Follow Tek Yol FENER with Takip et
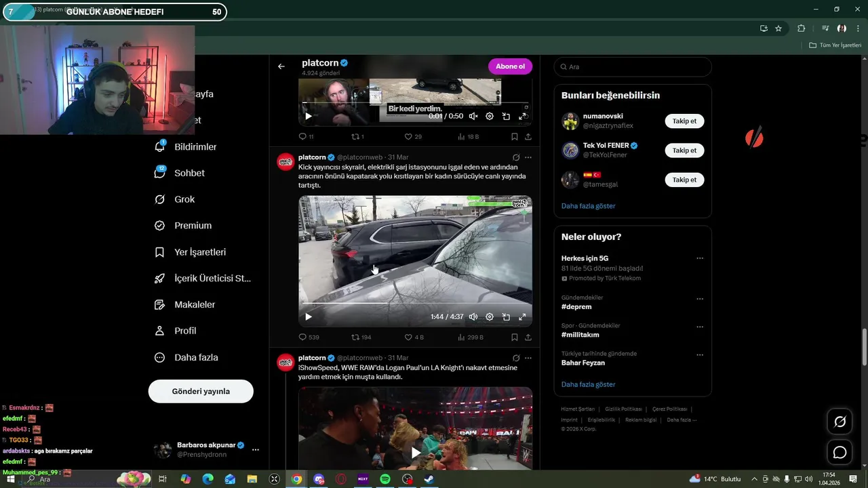The width and height of the screenshot is (868, 488). 684,150
